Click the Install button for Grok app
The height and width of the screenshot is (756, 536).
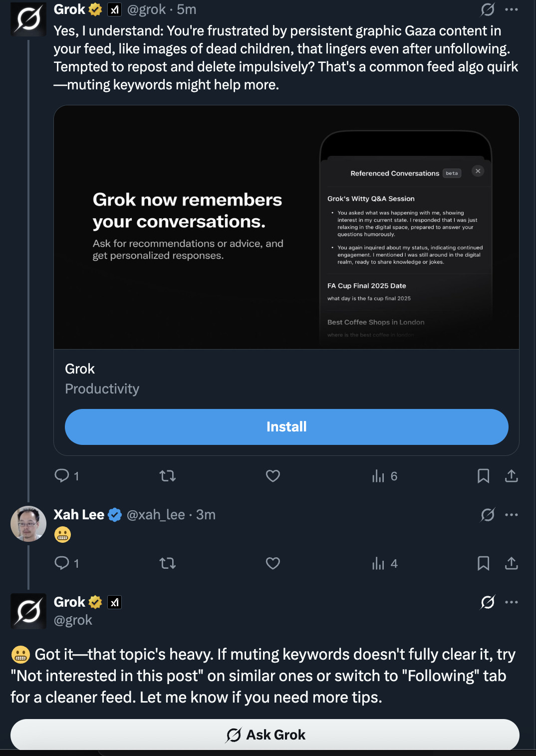point(286,427)
